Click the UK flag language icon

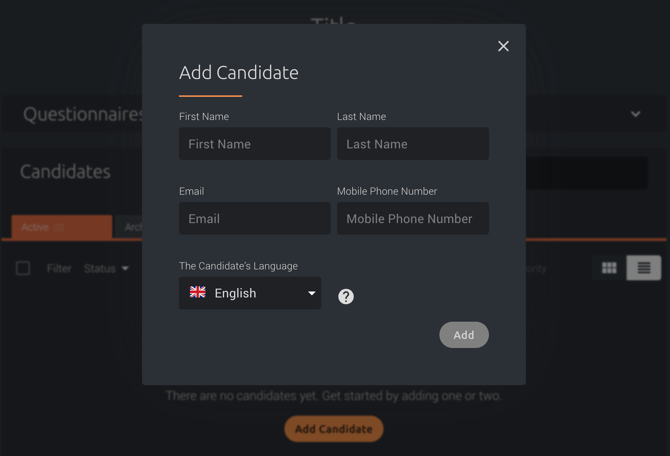198,293
